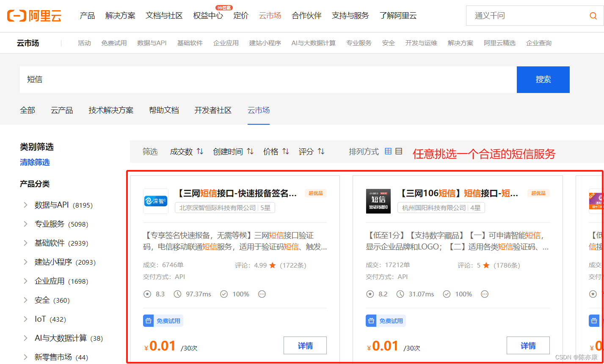Click the ellipsis icon in the 深智 card
604x364 pixels.
(x=262, y=294)
